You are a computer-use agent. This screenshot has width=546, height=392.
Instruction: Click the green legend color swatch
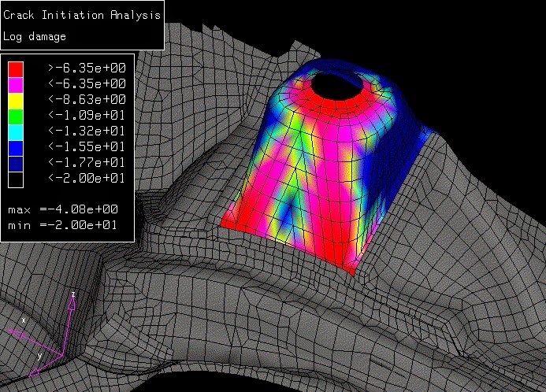(16, 116)
